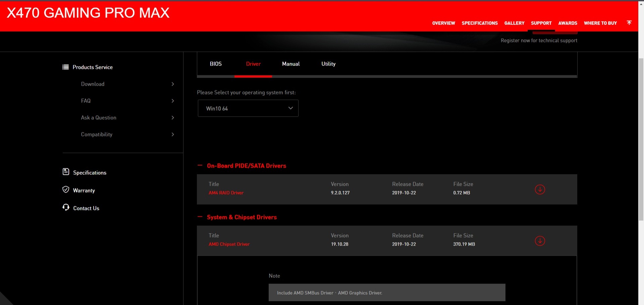Click the Contact Us headset icon

coord(66,208)
